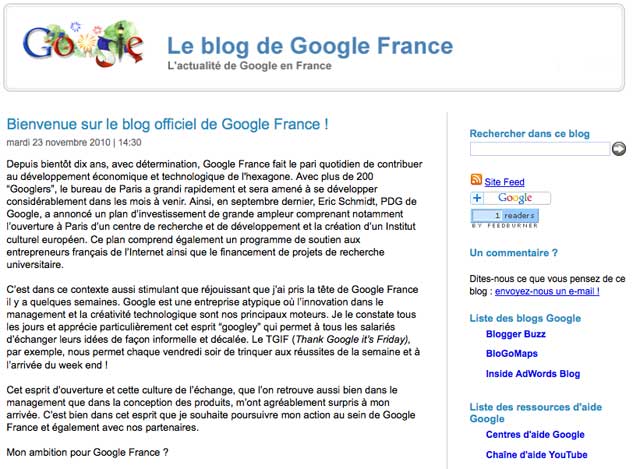Open post 'Bienvenue sur le blog officiel de Google France'
Viewport: 640px width, 469px height.
coord(167,125)
